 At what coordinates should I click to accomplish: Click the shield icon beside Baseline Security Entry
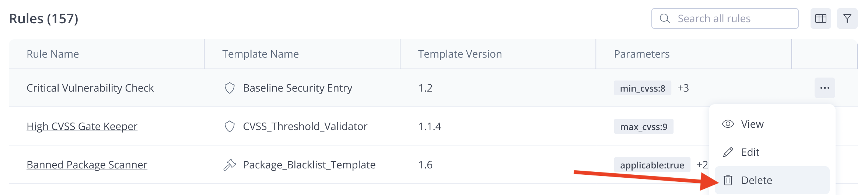230,88
